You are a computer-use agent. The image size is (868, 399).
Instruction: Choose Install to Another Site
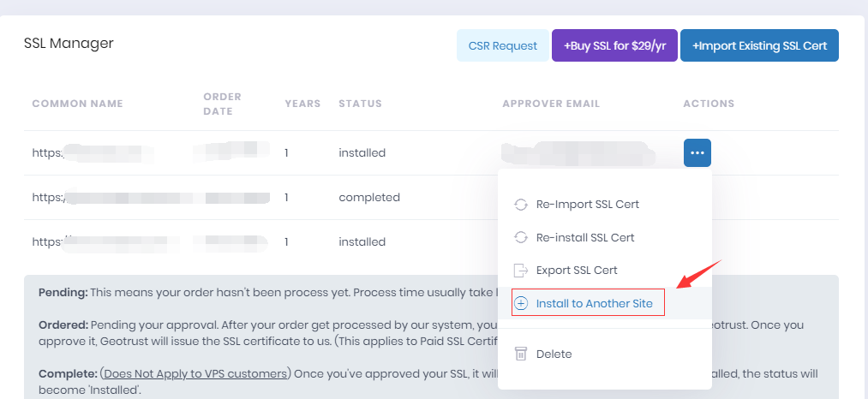pyautogui.click(x=595, y=303)
